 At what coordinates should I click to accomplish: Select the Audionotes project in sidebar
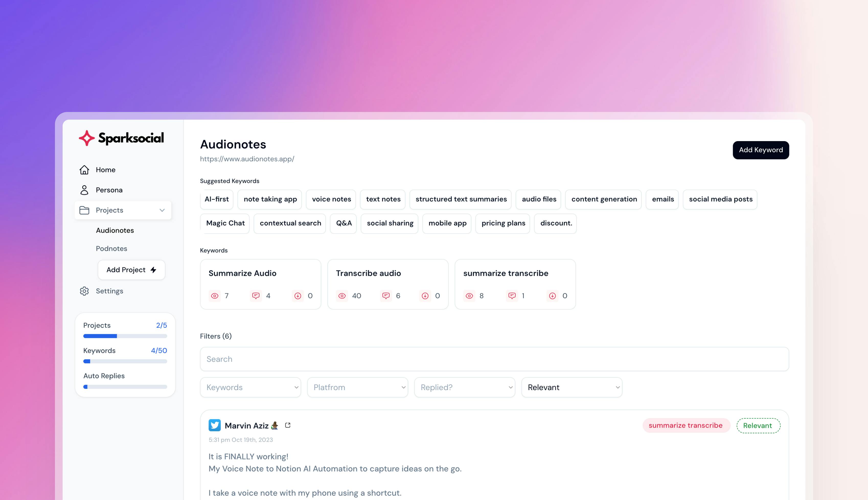point(115,230)
